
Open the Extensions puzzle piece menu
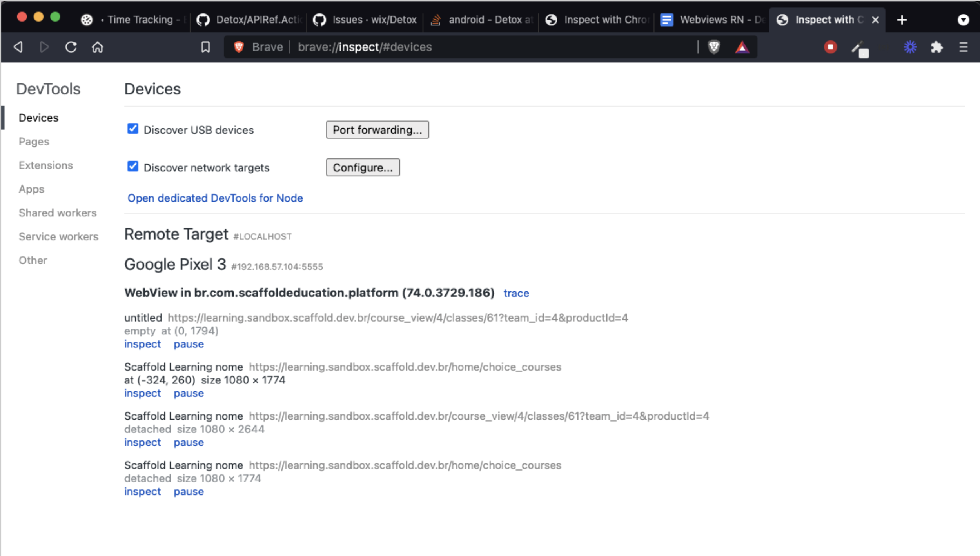pos(937,47)
